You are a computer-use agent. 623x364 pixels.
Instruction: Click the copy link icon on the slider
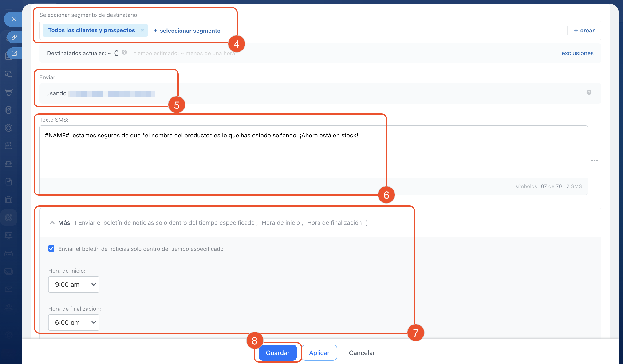(15, 37)
